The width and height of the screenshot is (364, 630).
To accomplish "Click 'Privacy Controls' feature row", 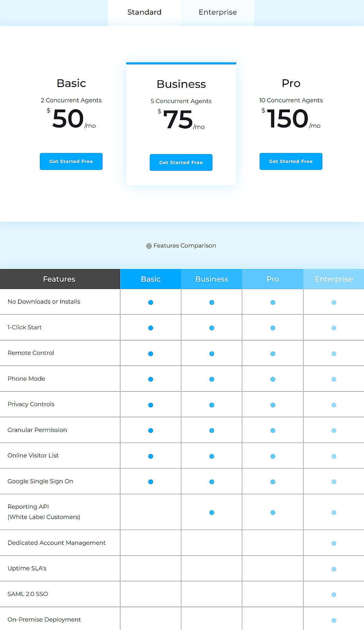I will 182,404.
